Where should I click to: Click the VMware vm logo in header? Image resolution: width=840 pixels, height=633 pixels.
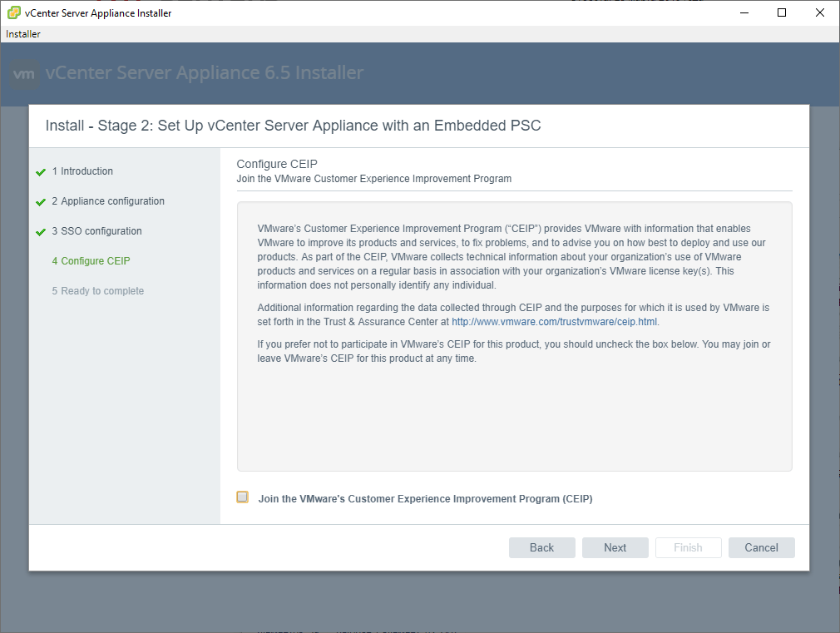point(25,73)
